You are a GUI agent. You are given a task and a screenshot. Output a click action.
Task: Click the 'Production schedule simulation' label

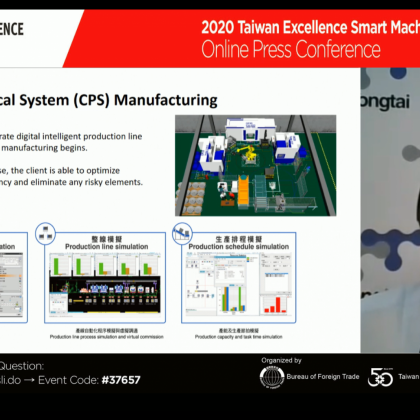click(239, 247)
